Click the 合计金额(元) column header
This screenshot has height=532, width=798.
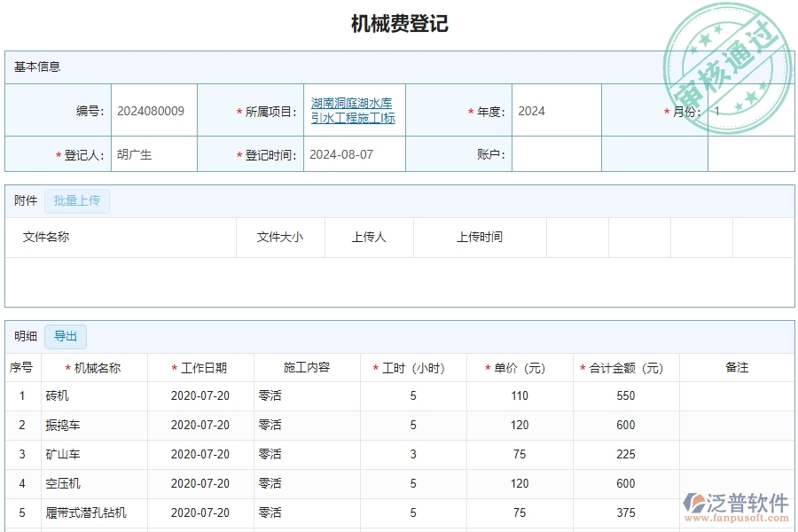coord(626,368)
